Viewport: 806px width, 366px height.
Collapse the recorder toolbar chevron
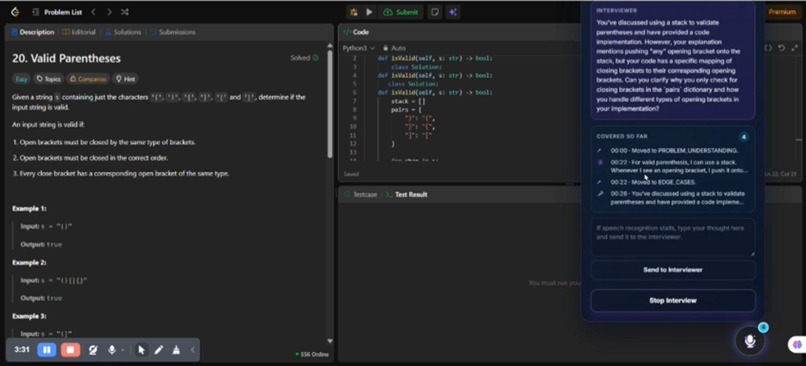click(192, 350)
